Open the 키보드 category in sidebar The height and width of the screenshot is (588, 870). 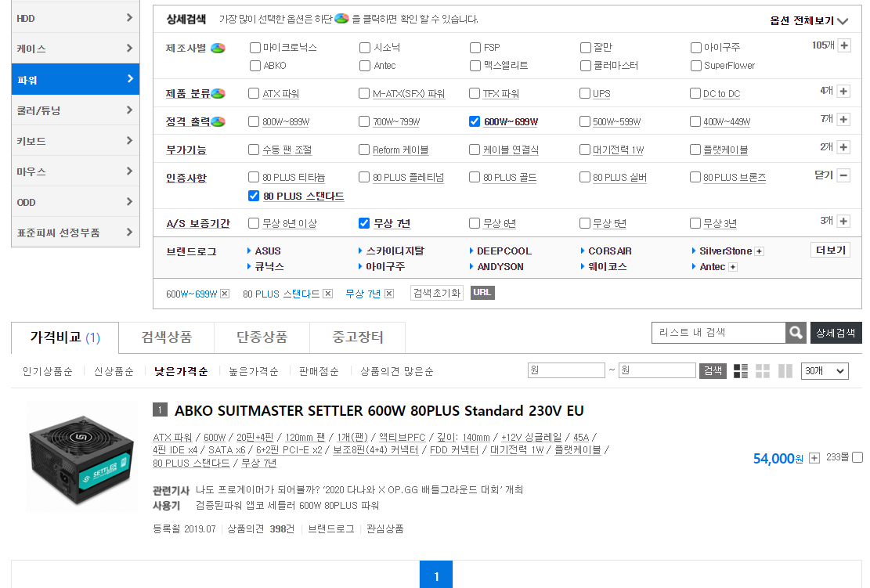75,141
